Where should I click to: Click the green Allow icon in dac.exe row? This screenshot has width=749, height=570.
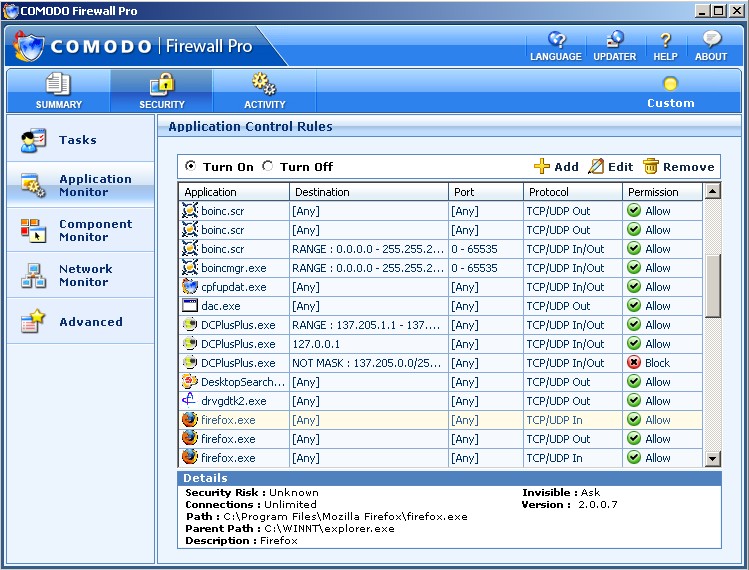tap(633, 305)
